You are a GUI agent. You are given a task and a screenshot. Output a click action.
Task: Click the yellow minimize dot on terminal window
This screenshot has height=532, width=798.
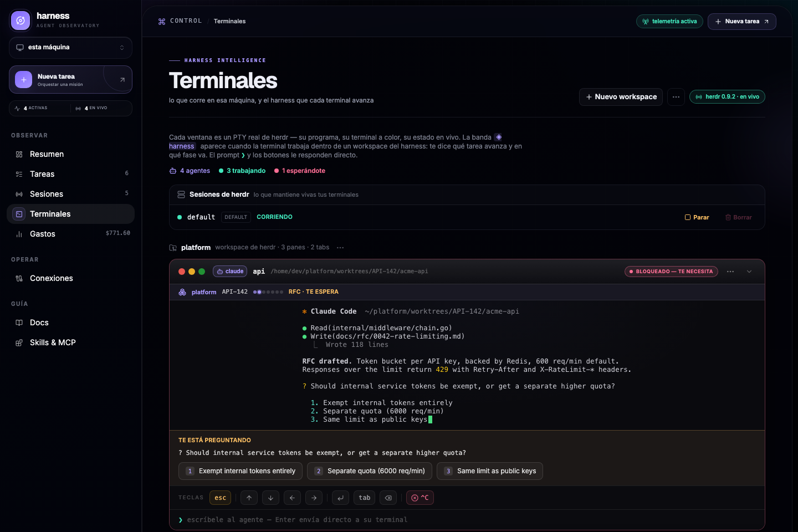(x=192, y=272)
